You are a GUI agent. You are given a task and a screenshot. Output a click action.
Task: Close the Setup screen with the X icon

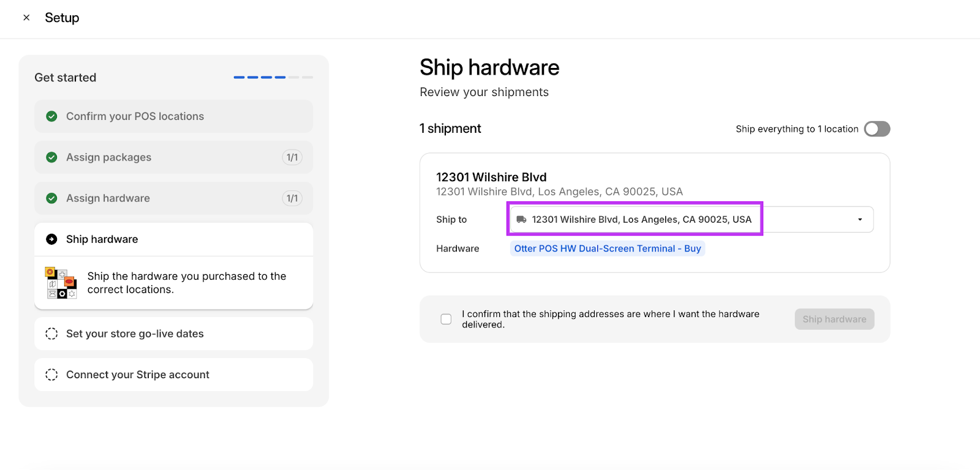tap(26, 18)
